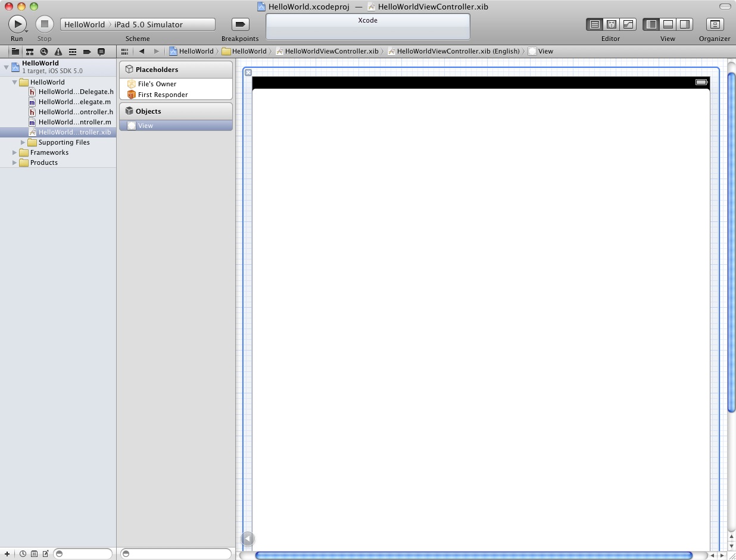Click the HelloWorldViewController.xib (English) breadcrumb
This screenshot has width=736, height=560.
[x=457, y=51]
